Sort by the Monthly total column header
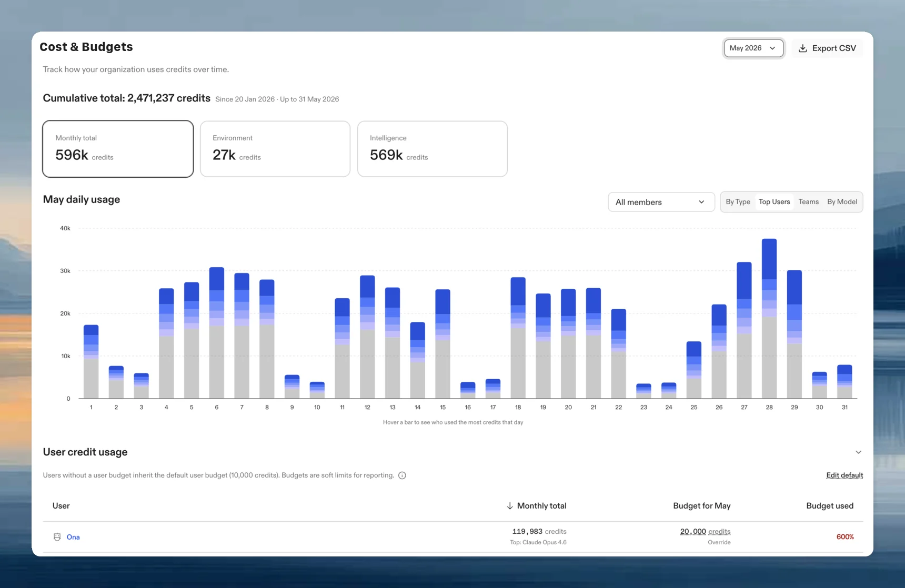This screenshot has height=588, width=905. [536, 505]
